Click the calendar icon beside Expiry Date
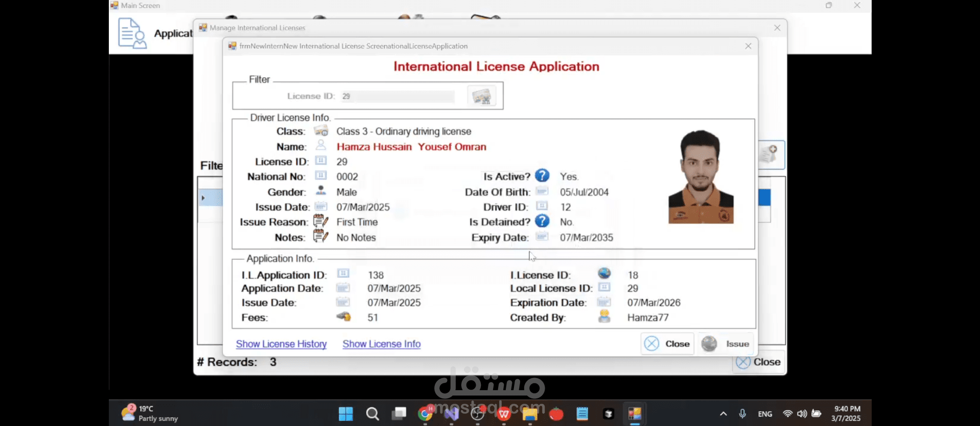The width and height of the screenshot is (980, 426). coord(542,236)
